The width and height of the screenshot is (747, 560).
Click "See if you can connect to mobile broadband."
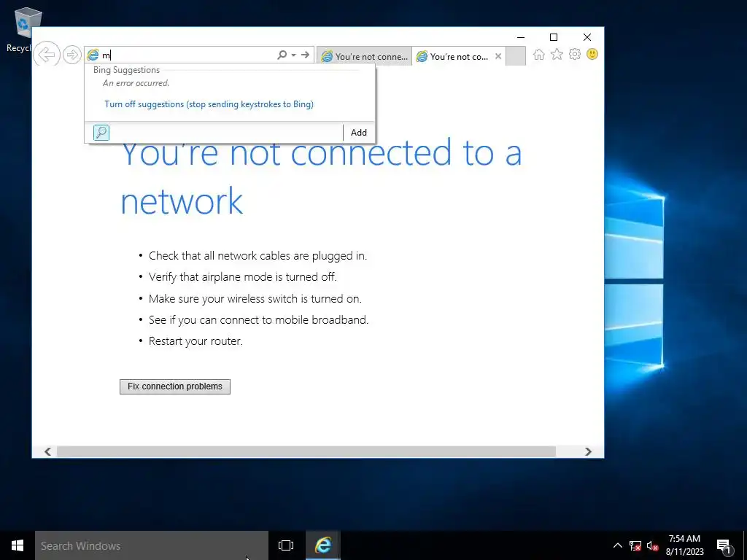point(259,320)
